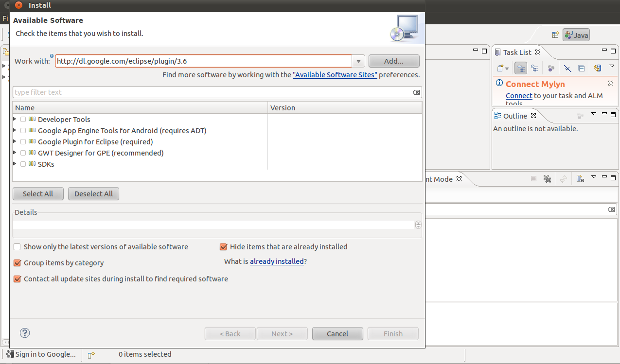
Task: Click Deselect All button
Action: (93, 193)
